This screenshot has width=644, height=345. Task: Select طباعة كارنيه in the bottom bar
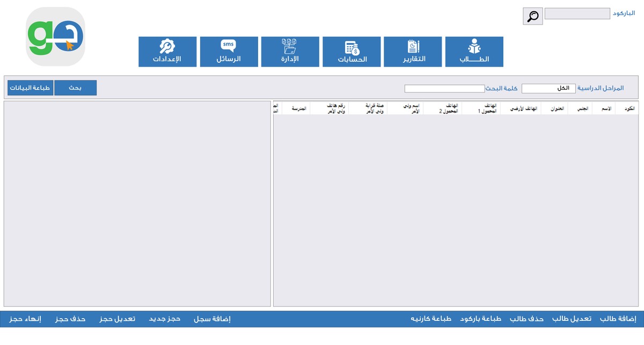431,319
